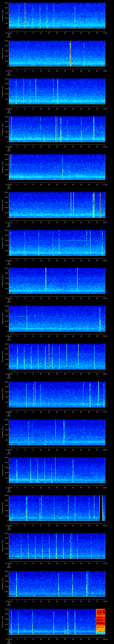
Task: Click the '22:16:00' time axis label
Action: pos(9,33)
